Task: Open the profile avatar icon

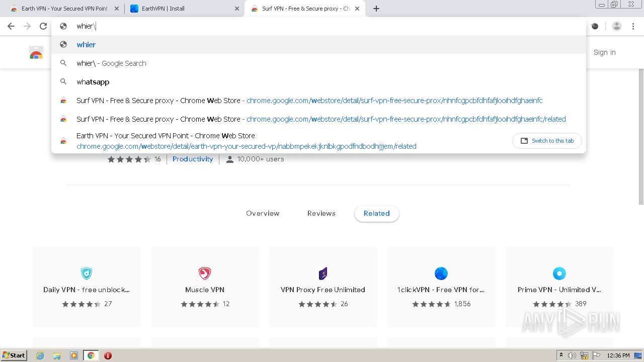Action: point(617,26)
